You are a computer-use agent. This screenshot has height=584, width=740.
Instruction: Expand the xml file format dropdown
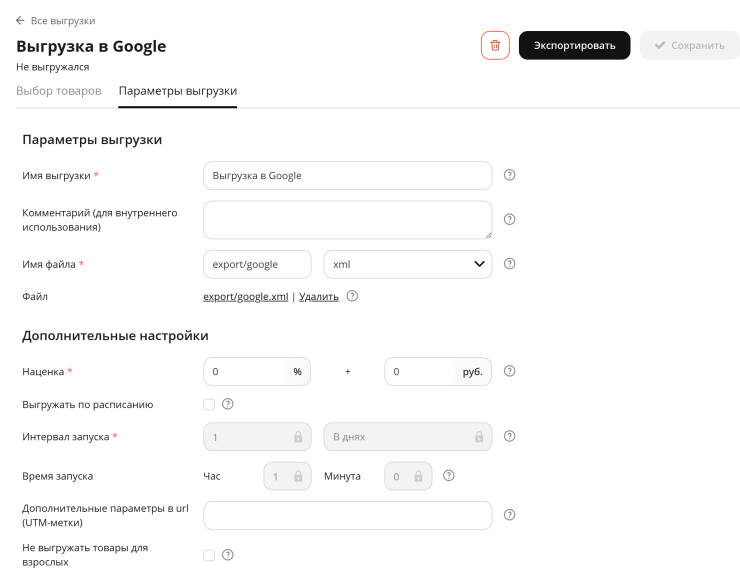click(408, 264)
